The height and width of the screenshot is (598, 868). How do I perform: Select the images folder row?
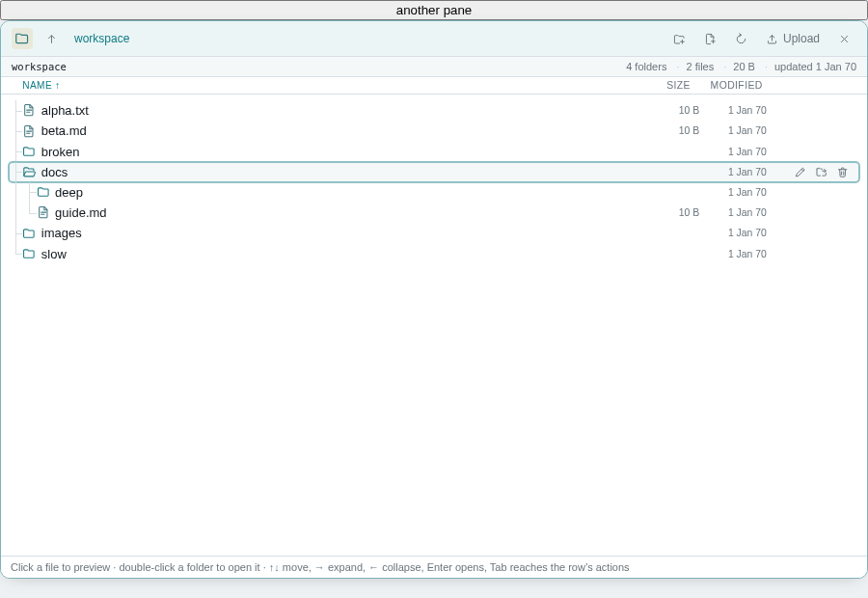[434, 233]
